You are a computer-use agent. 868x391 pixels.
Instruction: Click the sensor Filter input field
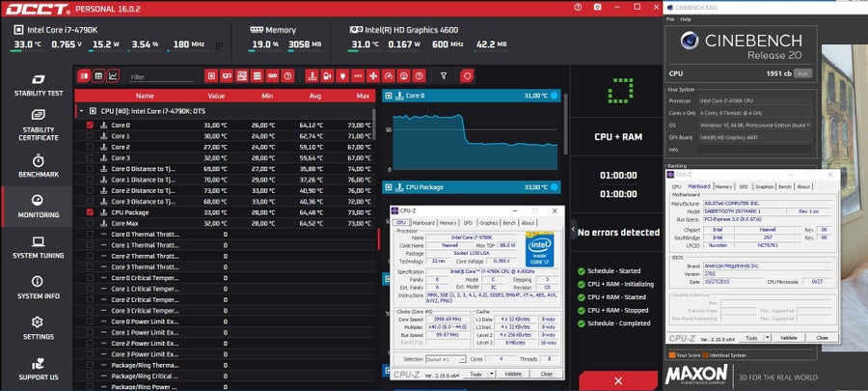[x=162, y=77]
